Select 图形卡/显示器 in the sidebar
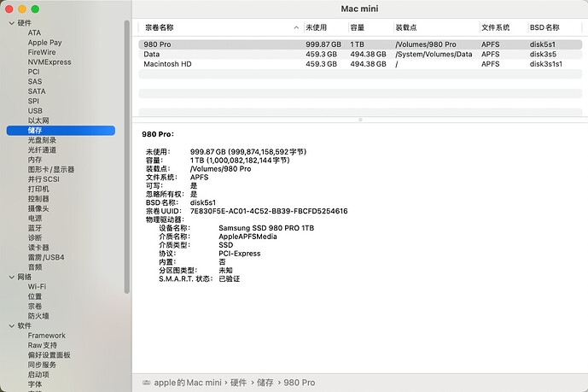The height and width of the screenshot is (392, 588). (x=51, y=169)
